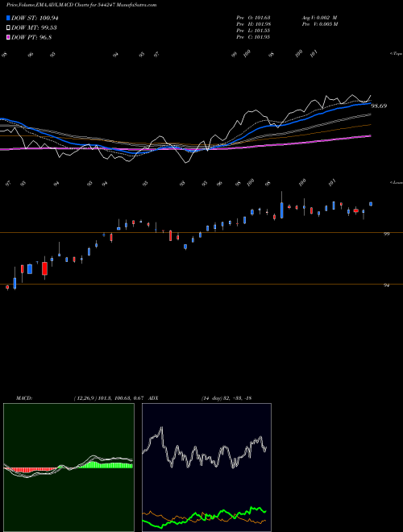Open the MACD histogram chart panel
Screen dimensions: 403x532
click(x=69, y=468)
